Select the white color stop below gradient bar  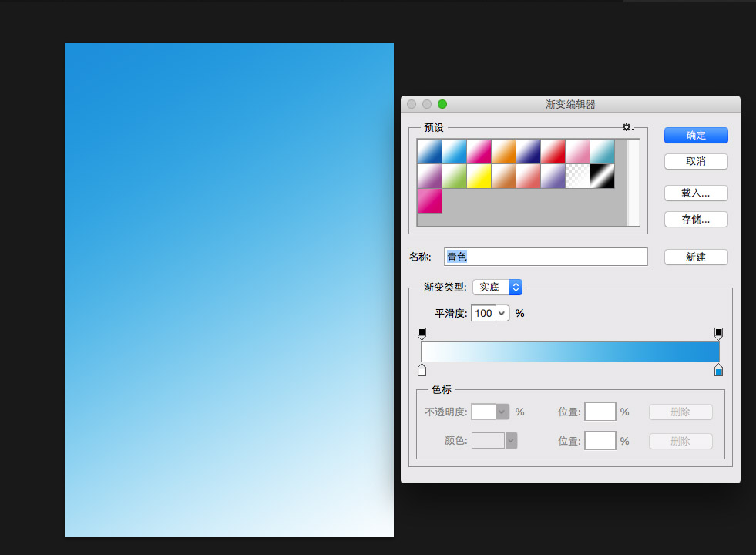[x=422, y=370]
